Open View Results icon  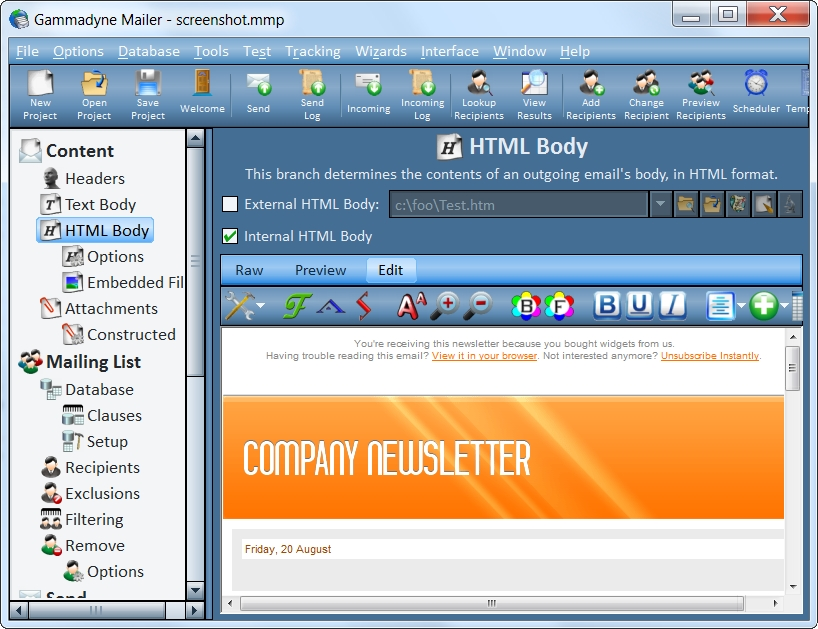[534, 95]
